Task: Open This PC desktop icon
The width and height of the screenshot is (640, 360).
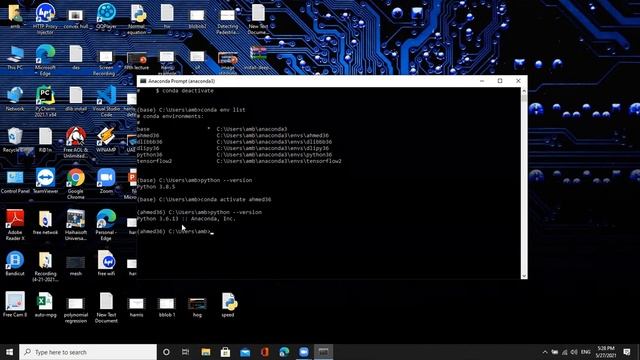Action: coord(15,58)
